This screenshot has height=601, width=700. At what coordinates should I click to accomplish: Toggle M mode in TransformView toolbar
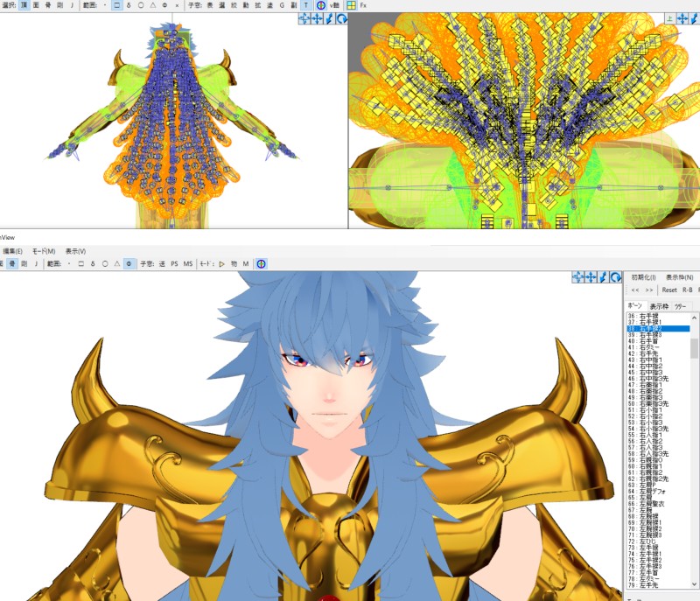246,263
